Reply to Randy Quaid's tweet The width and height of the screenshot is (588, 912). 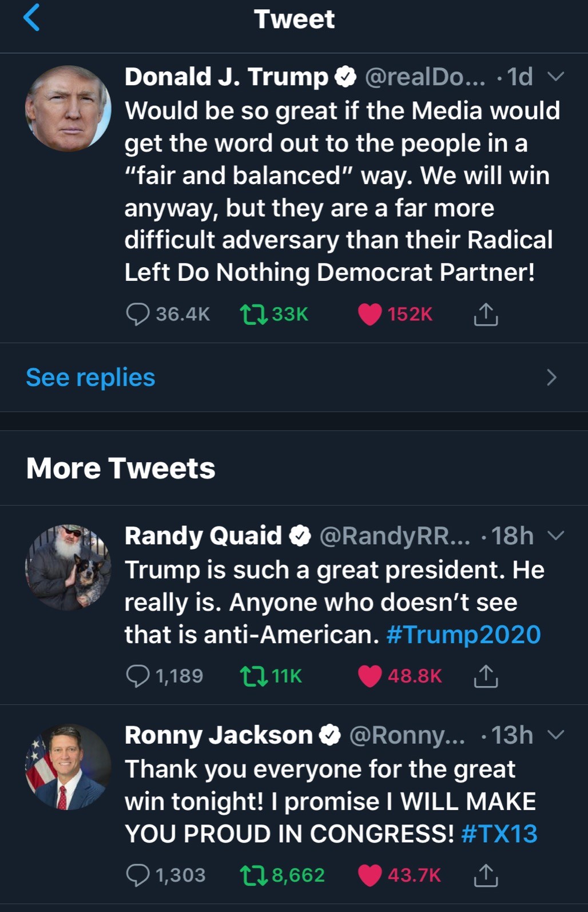click(x=137, y=676)
